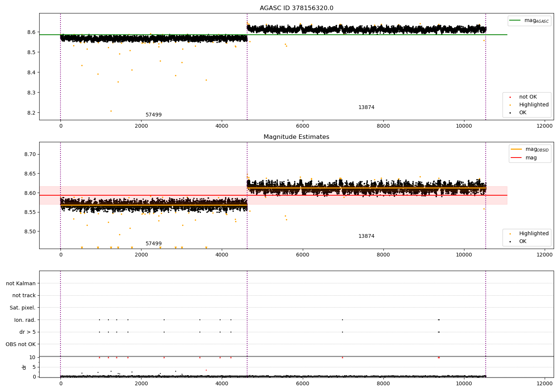
Task: Click y-tick '8.70' on the middle plot
Action: 30,154
